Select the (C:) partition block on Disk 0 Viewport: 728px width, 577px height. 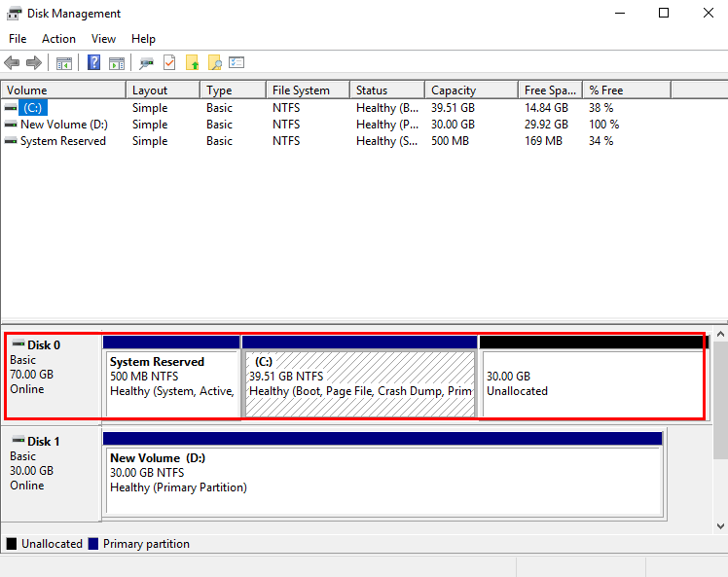coord(360,377)
